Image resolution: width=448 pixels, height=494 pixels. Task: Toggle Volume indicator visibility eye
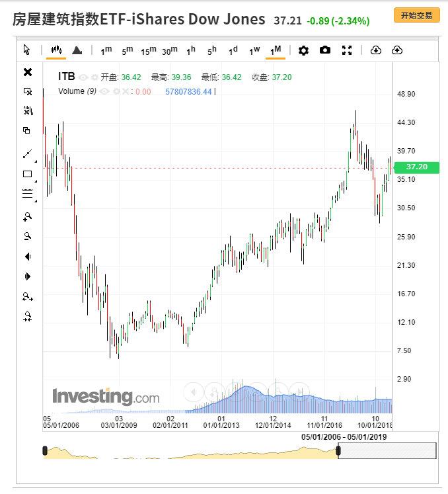(x=104, y=91)
